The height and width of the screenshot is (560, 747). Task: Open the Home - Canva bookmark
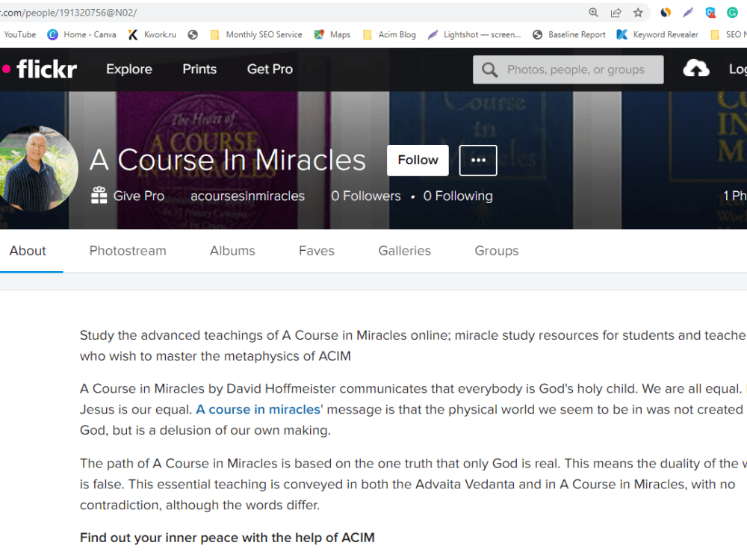click(x=81, y=34)
